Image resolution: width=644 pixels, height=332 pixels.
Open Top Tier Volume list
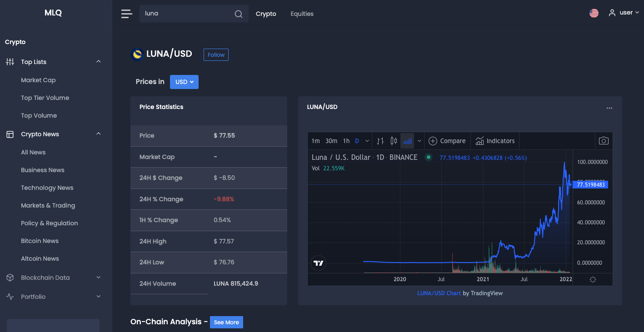click(x=45, y=98)
